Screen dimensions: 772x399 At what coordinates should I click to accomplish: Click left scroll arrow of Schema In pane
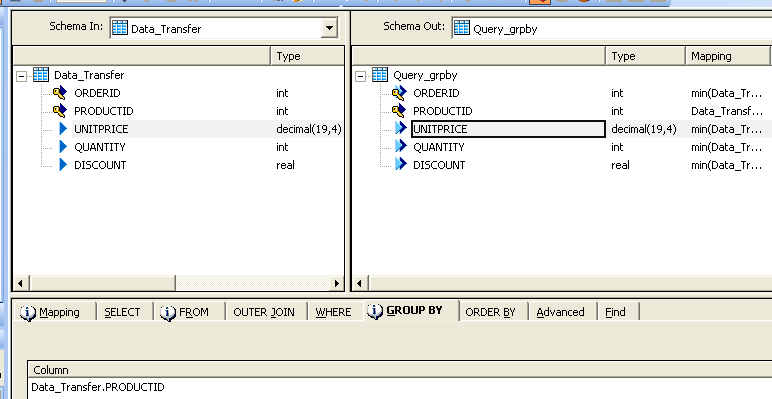20,283
